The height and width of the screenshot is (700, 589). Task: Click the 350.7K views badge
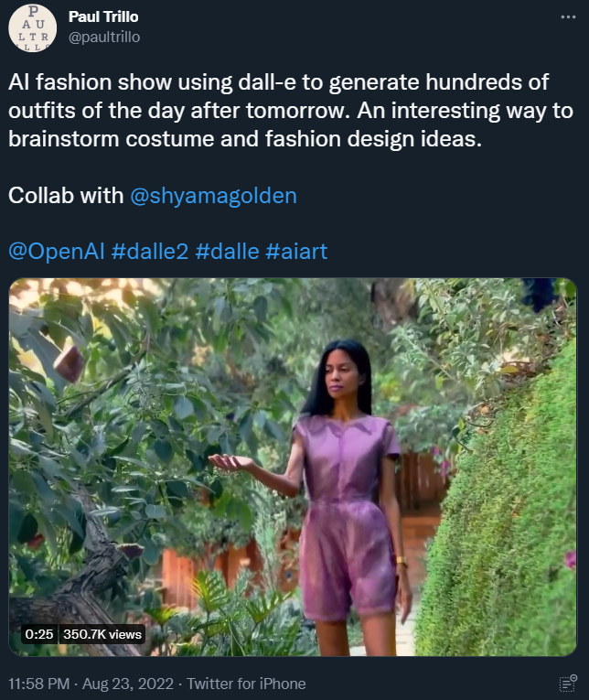point(102,634)
